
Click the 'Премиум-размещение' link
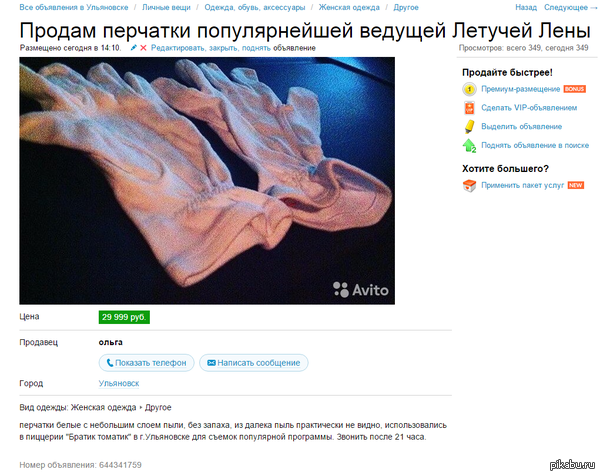point(520,89)
